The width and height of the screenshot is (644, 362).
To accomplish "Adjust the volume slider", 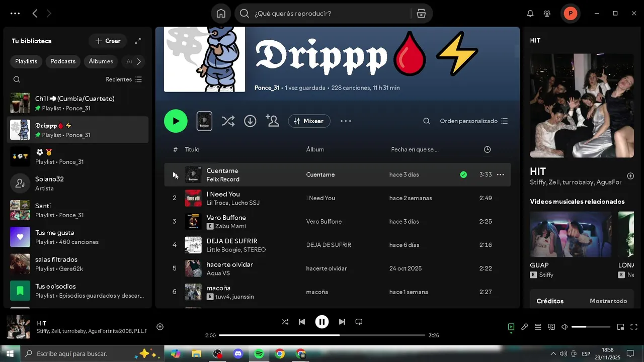I will click(x=591, y=327).
